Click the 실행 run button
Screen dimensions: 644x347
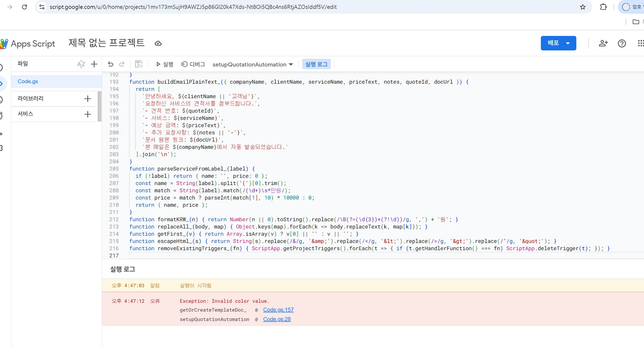(x=165, y=64)
